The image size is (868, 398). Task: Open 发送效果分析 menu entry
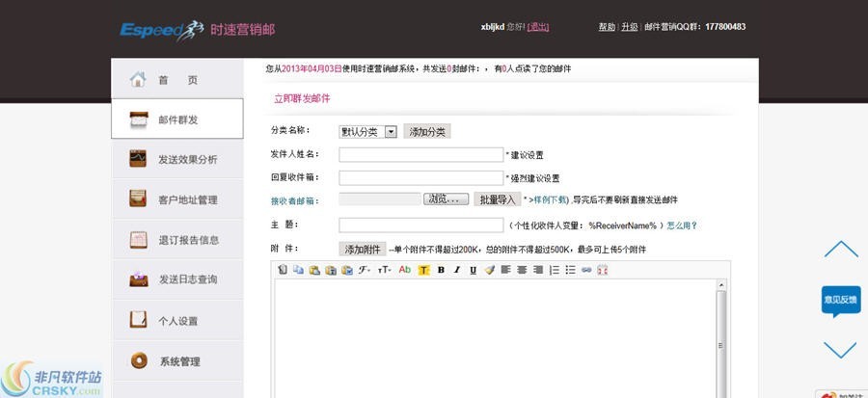coord(177,159)
